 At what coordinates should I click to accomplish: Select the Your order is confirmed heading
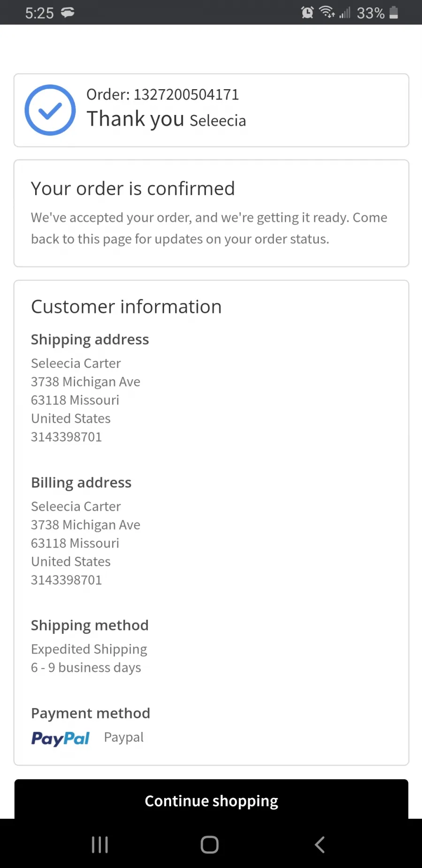[133, 189]
